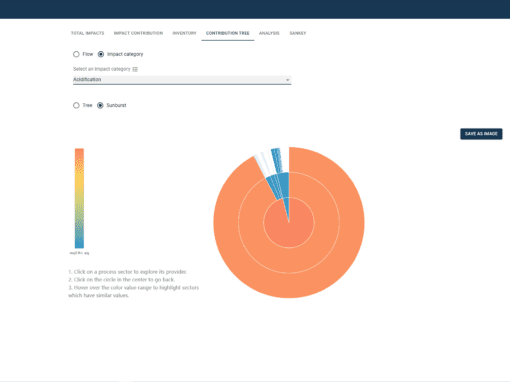Viewport: 510px width, 382px height.
Task: Click the blue bottom of the color legend
Action: [x=79, y=243]
